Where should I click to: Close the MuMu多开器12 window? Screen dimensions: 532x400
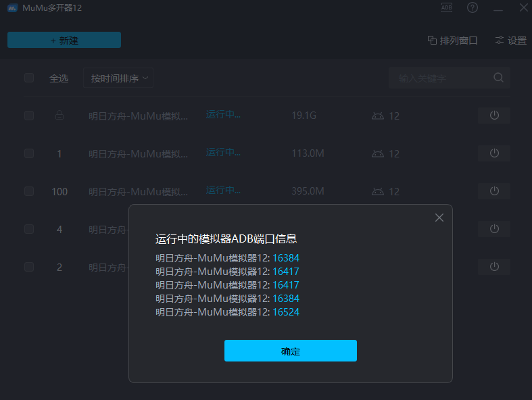(524, 7)
